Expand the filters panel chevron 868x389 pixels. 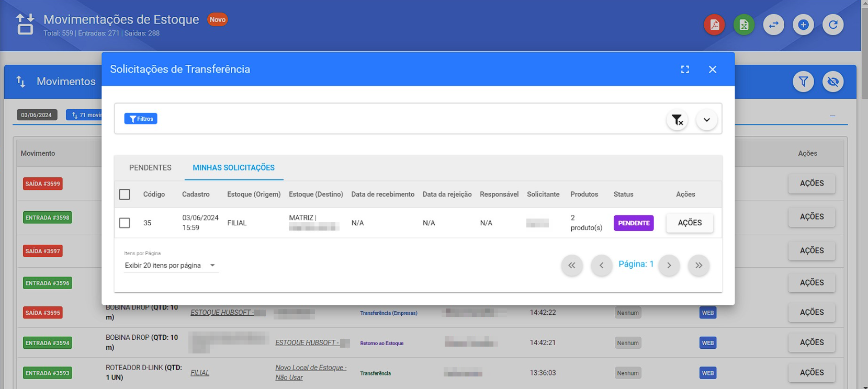(x=707, y=120)
